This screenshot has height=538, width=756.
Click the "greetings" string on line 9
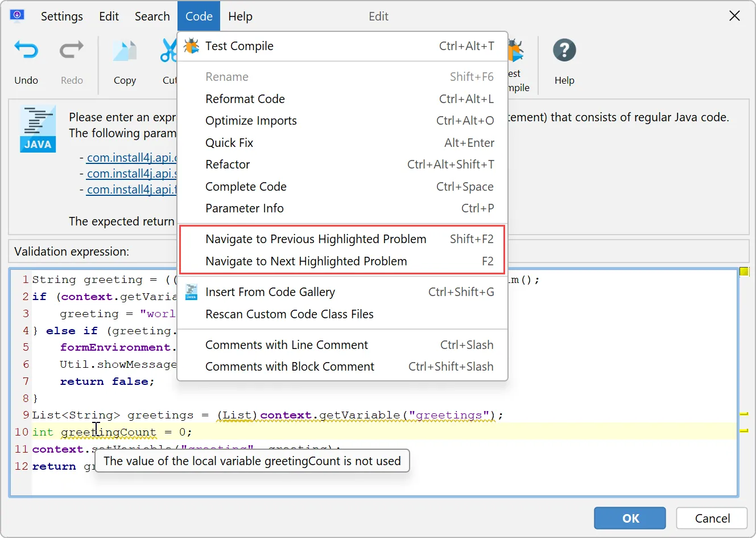tap(449, 415)
